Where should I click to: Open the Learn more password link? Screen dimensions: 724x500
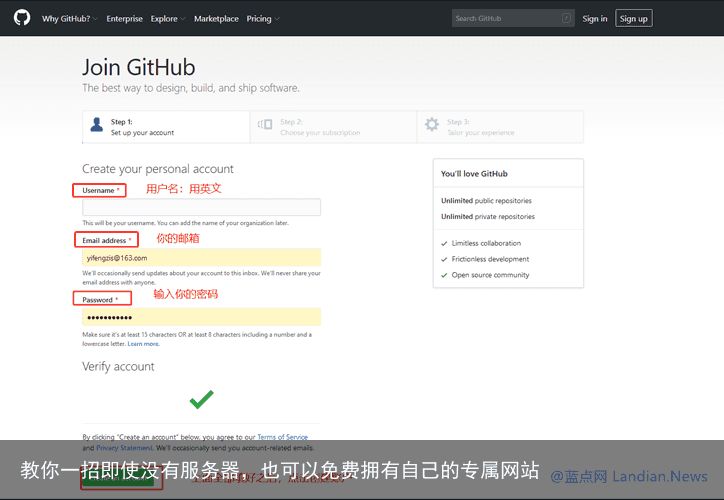pos(143,344)
